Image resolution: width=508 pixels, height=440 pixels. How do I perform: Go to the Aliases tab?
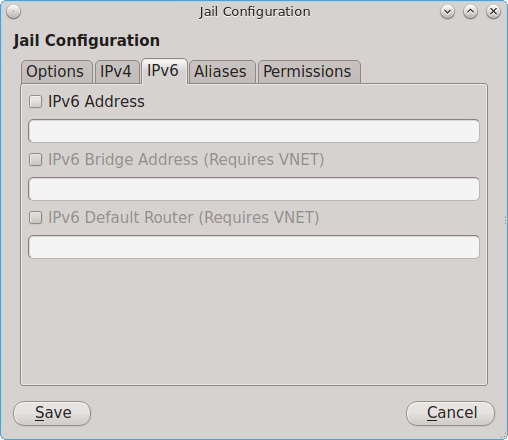point(222,72)
